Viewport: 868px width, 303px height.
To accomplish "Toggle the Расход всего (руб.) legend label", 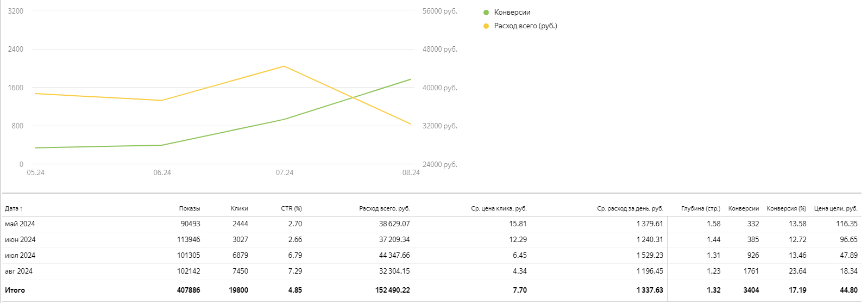I will tap(525, 26).
